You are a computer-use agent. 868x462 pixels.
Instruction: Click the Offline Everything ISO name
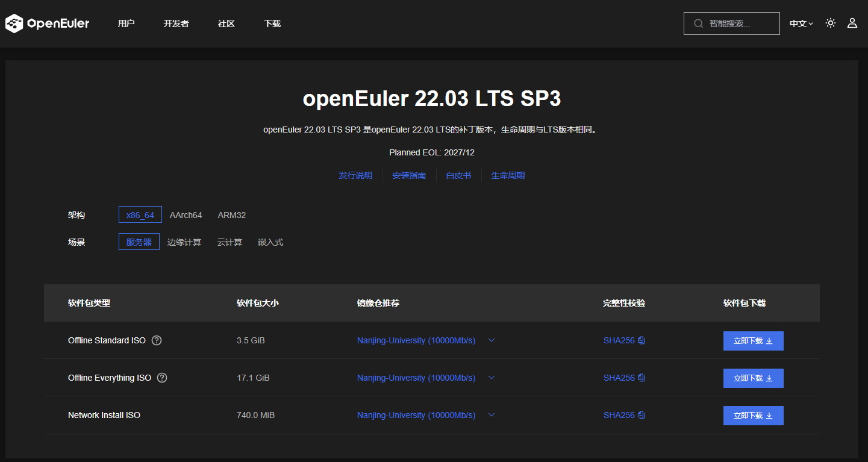(110, 378)
